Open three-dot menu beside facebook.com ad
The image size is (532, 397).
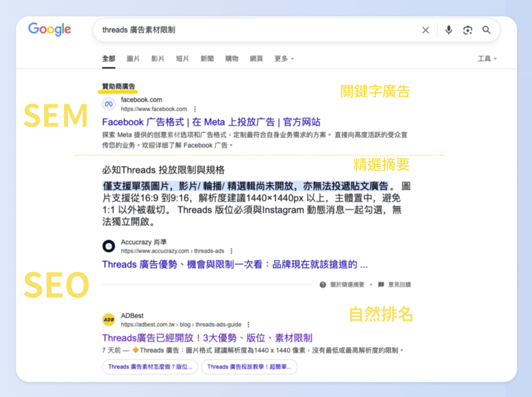[x=195, y=109]
